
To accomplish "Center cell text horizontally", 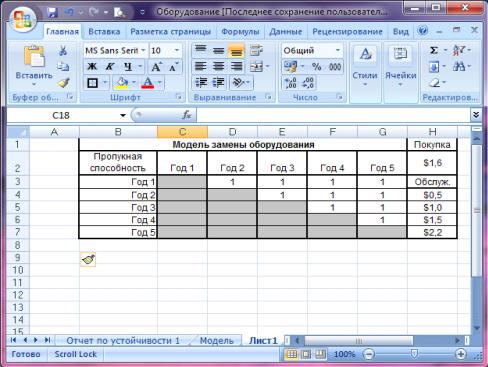I will [x=218, y=66].
